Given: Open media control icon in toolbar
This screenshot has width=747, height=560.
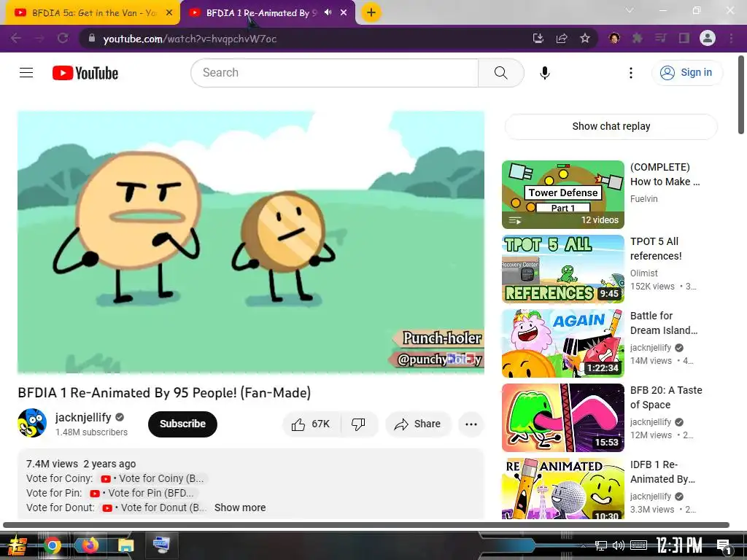Looking at the screenshot, I should point(661,38).
